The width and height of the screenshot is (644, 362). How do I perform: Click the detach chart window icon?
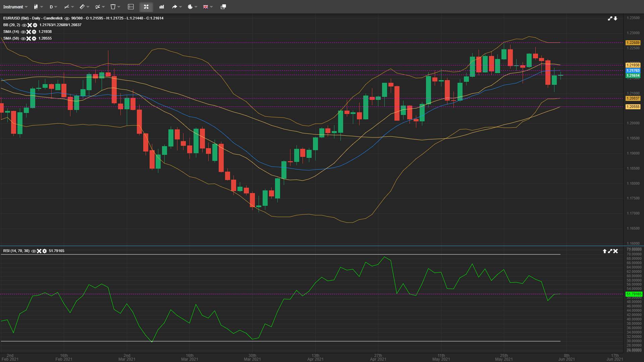(x=223, y=7)
